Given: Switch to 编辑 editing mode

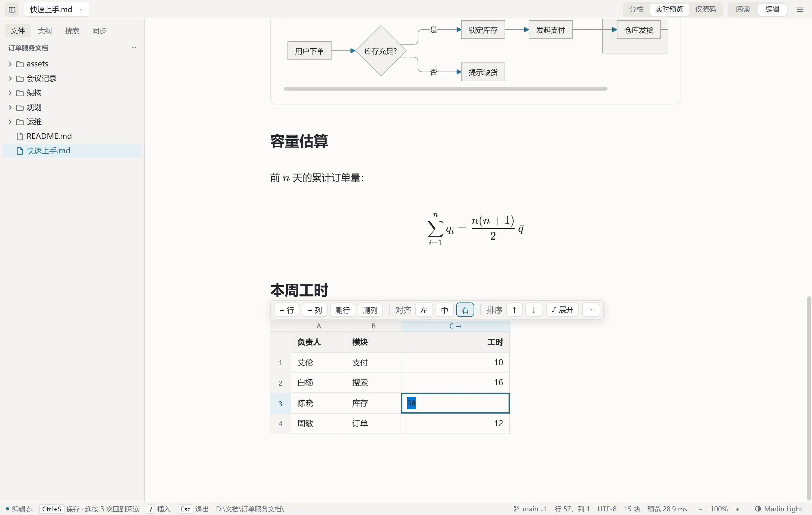Looking at the screenshot, I should coord(772,9).
